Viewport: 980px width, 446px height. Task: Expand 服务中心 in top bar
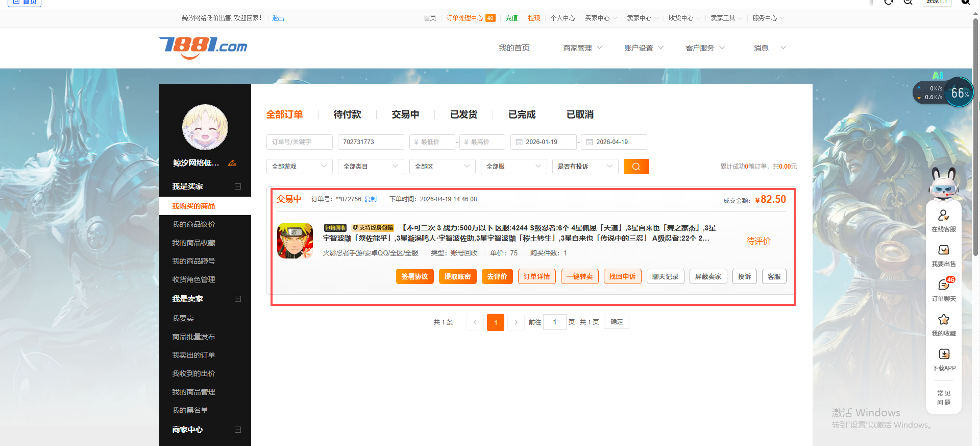769,18
